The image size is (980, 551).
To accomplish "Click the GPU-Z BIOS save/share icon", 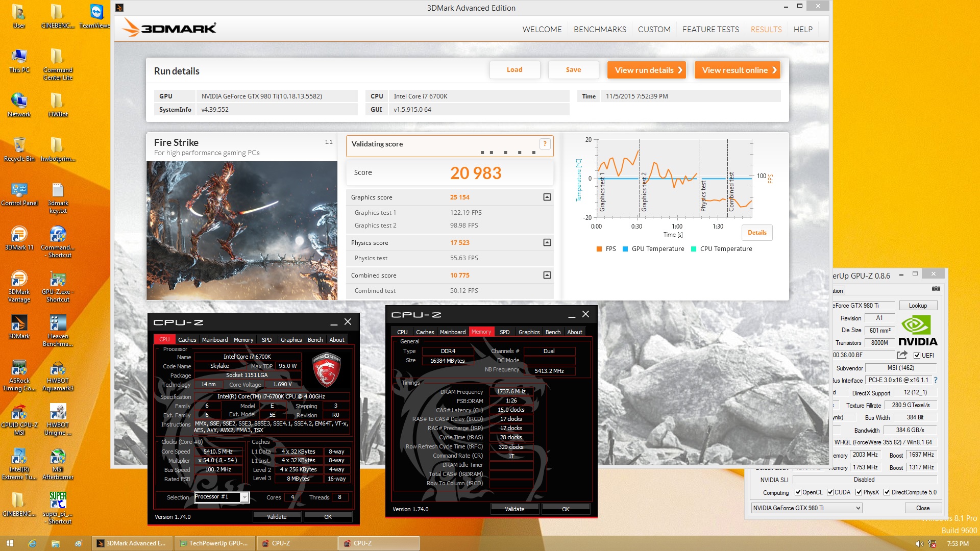I will 902,355.
